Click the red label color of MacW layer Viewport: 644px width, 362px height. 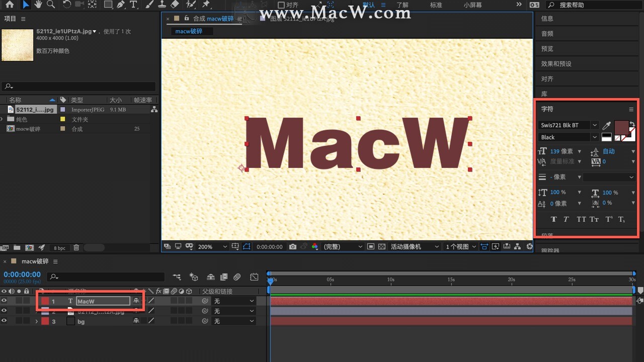45,301
